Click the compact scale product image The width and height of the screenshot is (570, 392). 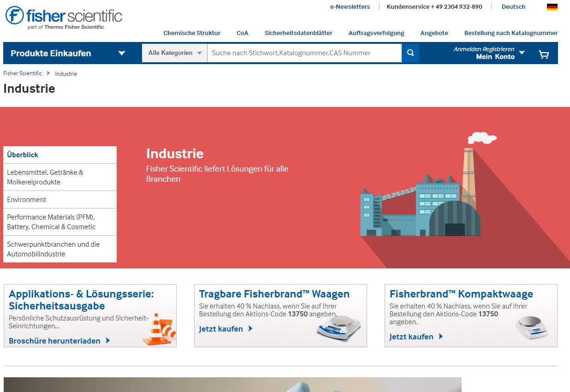(532, 327)
